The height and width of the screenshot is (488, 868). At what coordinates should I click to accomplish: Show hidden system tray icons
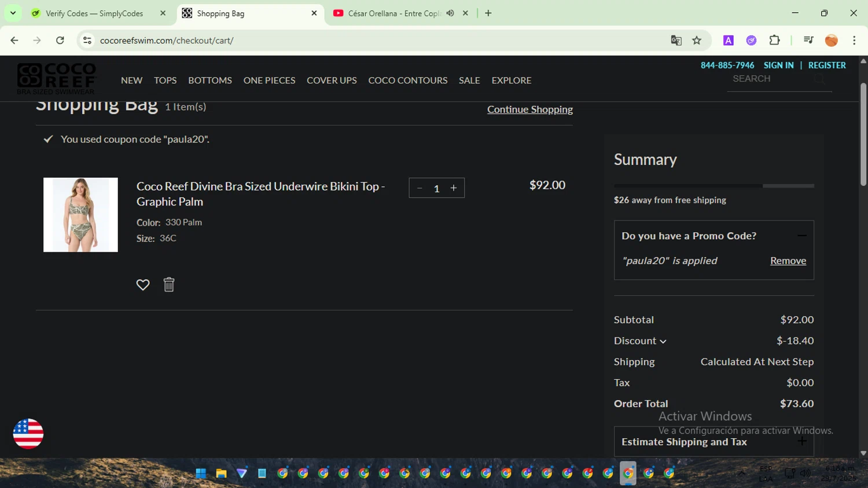click(742, 474)
